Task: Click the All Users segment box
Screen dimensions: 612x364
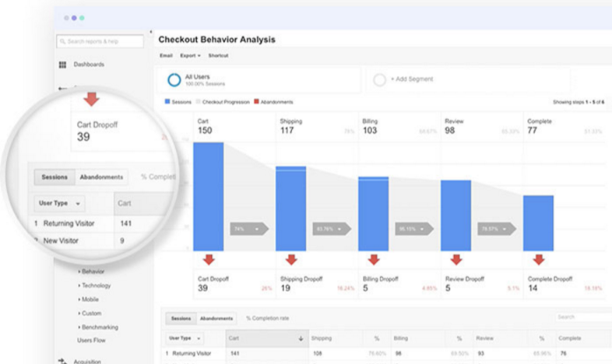Action: (x=259, y=80)
